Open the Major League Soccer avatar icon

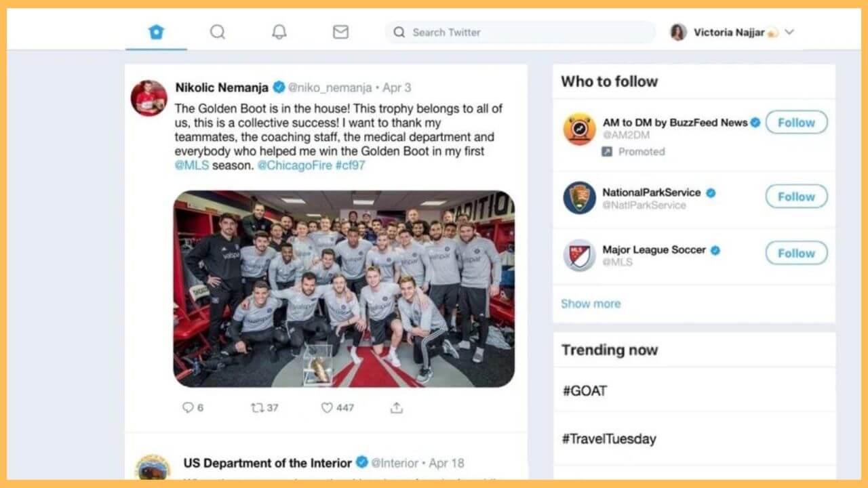tap(579, 256)
